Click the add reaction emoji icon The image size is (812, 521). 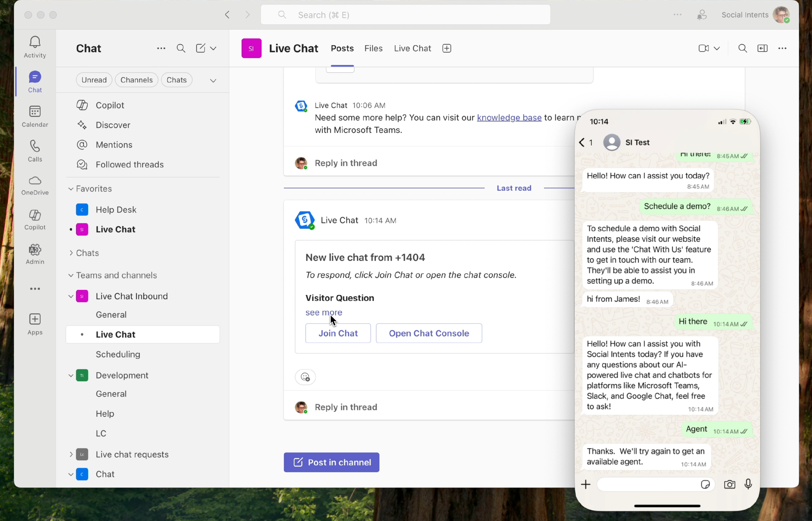(305, 377)
